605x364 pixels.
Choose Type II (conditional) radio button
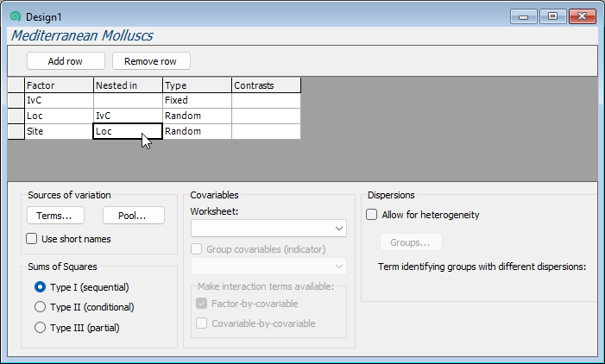click(40, 307)
